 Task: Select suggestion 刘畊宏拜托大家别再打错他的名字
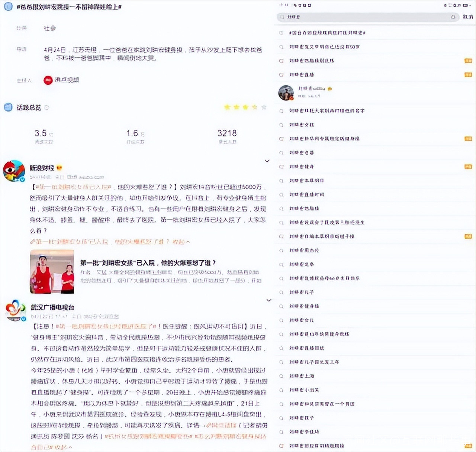(x=327, y=111)
